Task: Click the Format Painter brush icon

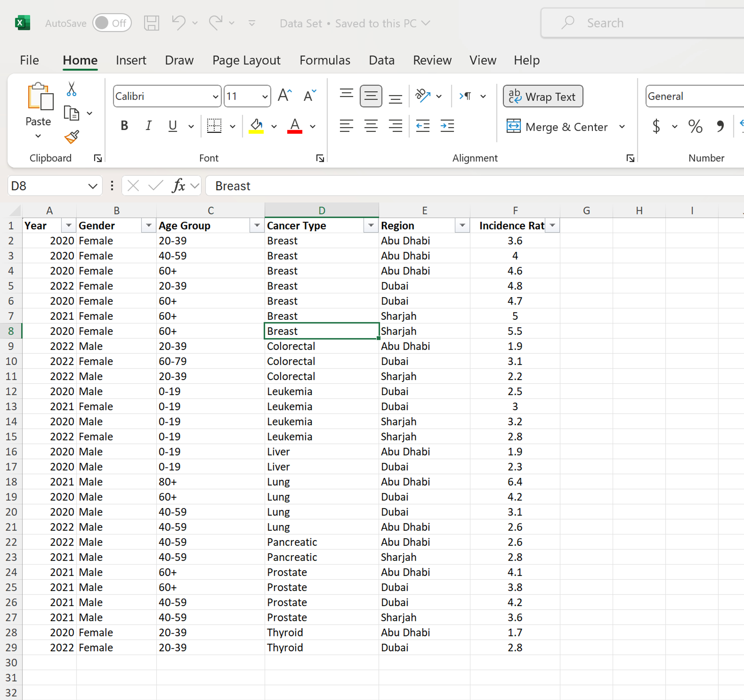Action: pos(72,137)
